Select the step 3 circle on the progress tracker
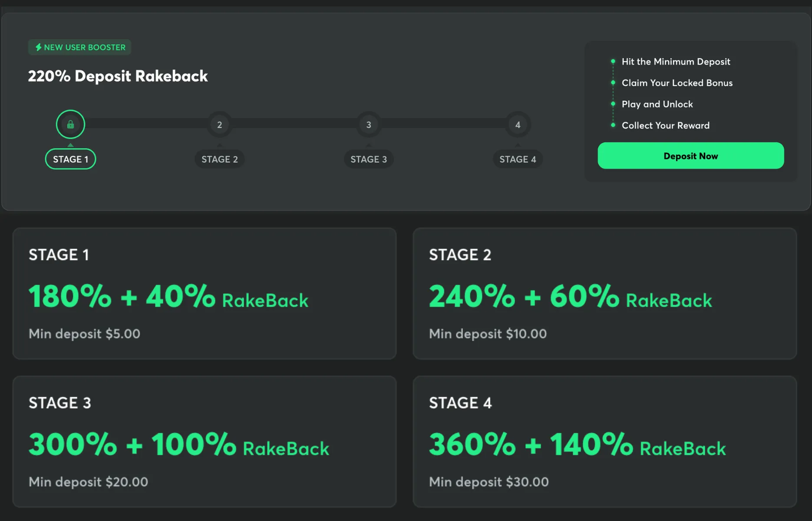 tap(369, 125)
